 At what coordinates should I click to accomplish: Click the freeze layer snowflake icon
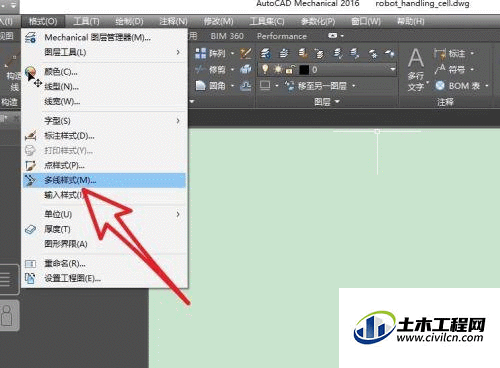coord(373,53)
